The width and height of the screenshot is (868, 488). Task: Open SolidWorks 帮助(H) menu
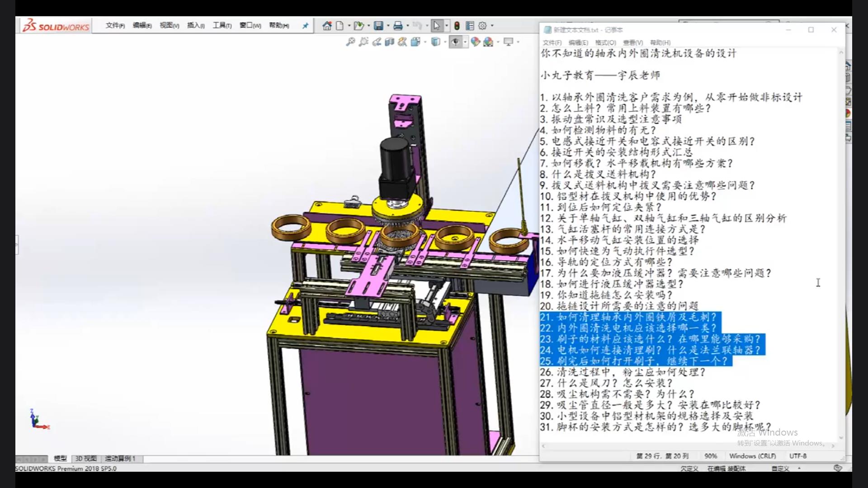pos(279,26)
